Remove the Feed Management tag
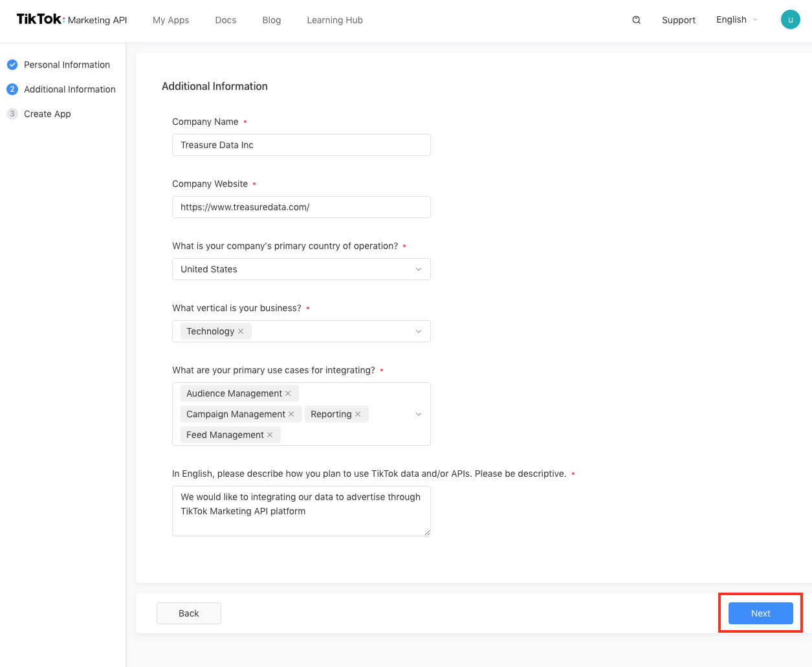This screenshot has height=667, width=812. tap(270, 435)
